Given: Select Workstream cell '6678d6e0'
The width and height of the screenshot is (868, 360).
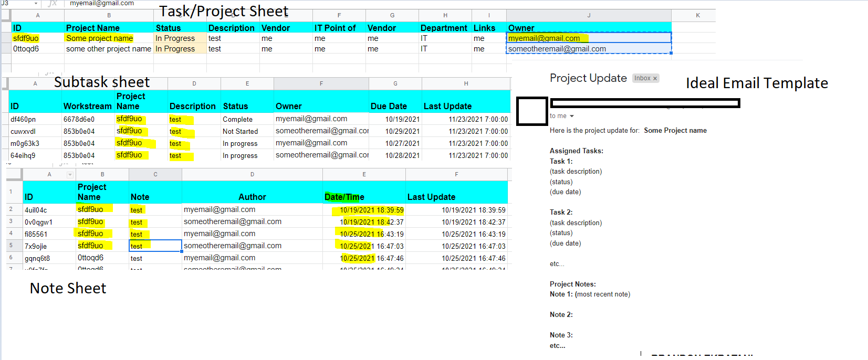Looking at the screenshot, I should click(x=88, y=119).
